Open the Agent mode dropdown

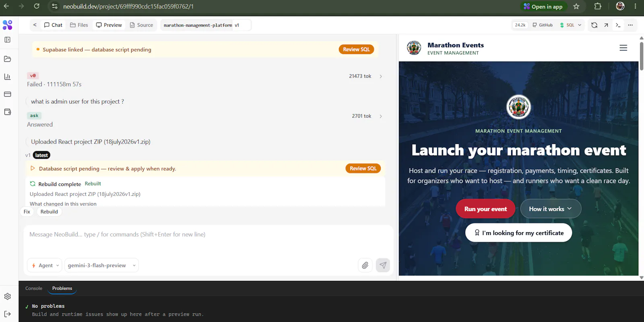coord(45,265)
